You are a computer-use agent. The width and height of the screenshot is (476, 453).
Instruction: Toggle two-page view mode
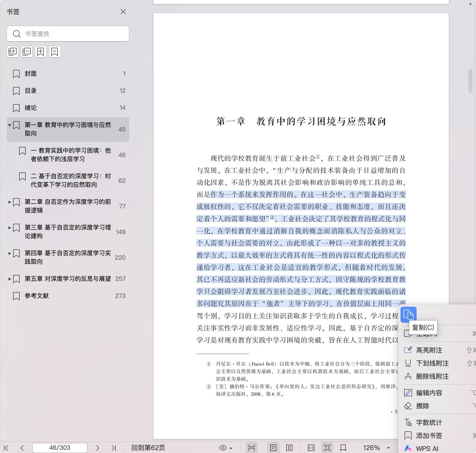tap(289, 448)
